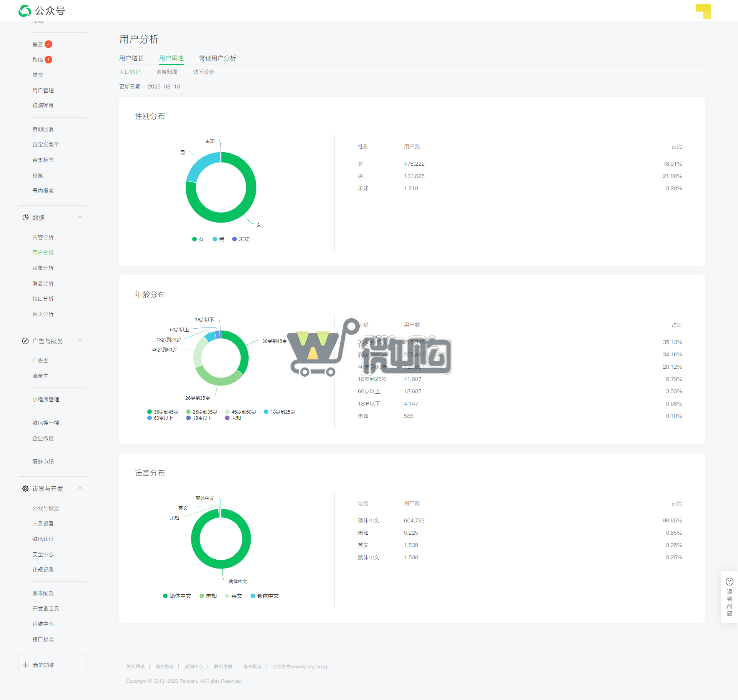Click the 数据 pie chart icon
The height and width of the screenshot is (700, 738).
click(x=25, y=218)
